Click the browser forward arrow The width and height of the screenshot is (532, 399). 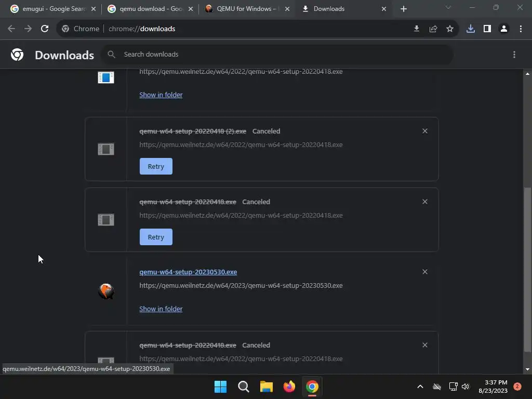pyautogui.click(x=28, y=29)
